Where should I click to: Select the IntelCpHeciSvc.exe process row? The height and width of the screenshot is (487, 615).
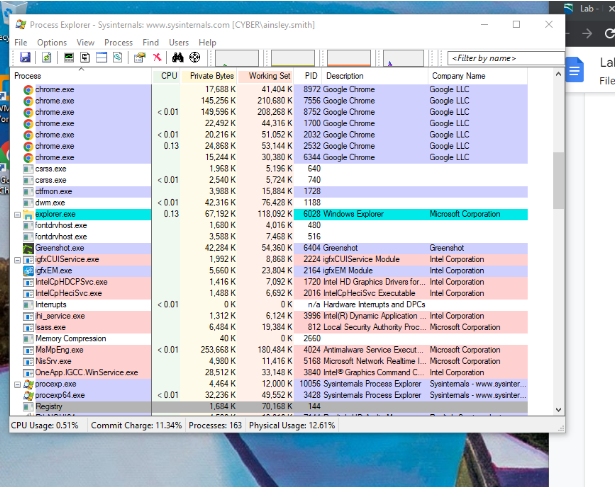269,293
